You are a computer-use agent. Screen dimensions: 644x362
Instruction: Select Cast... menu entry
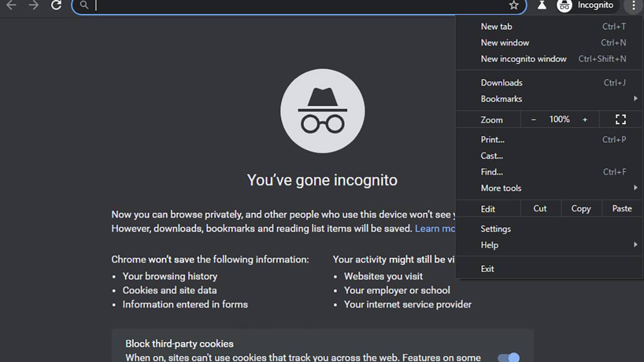(550, 156)
